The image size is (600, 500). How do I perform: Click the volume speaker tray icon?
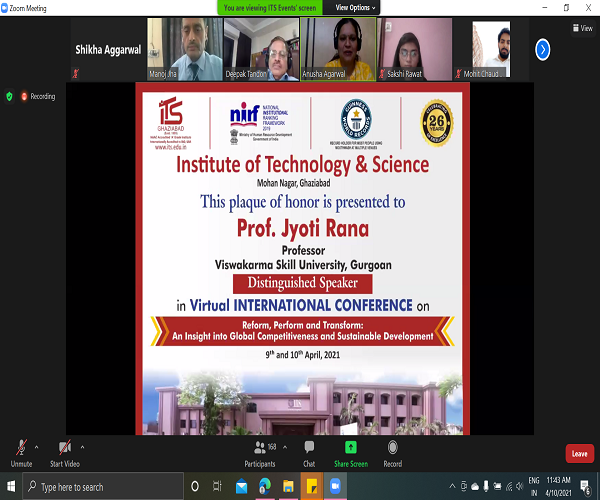(520, 486)
